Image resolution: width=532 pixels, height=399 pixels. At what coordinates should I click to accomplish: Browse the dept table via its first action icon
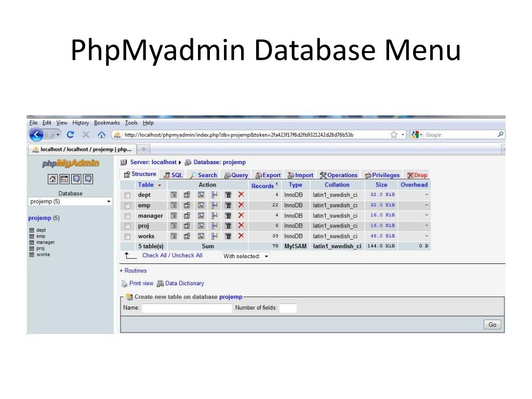(174, 195)
